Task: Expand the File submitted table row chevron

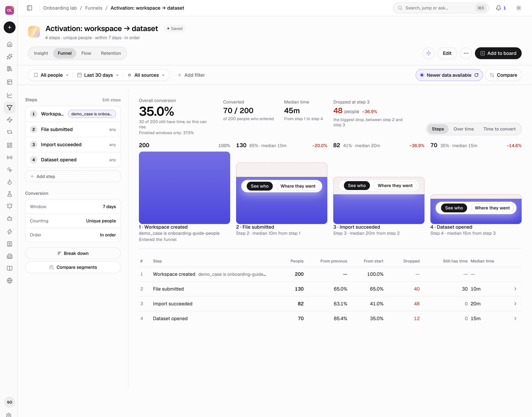Action: point(515,289)
